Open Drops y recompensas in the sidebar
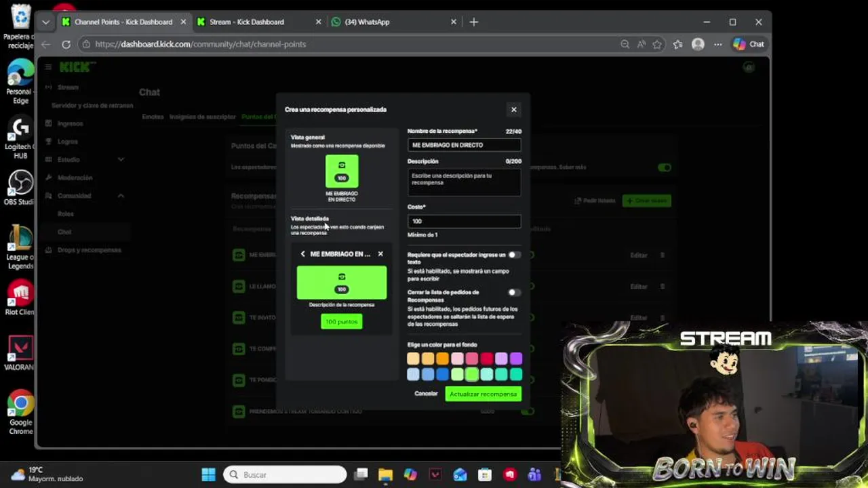868x488 pixels. click(x=83, y=250)
